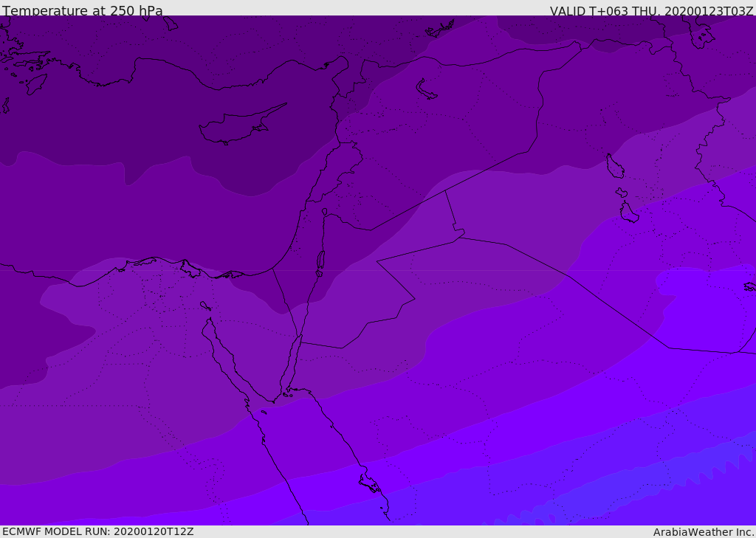Click the 'Temperature at 250 hPa' title text
756x538 pixels.
click(x=83, y=10)
